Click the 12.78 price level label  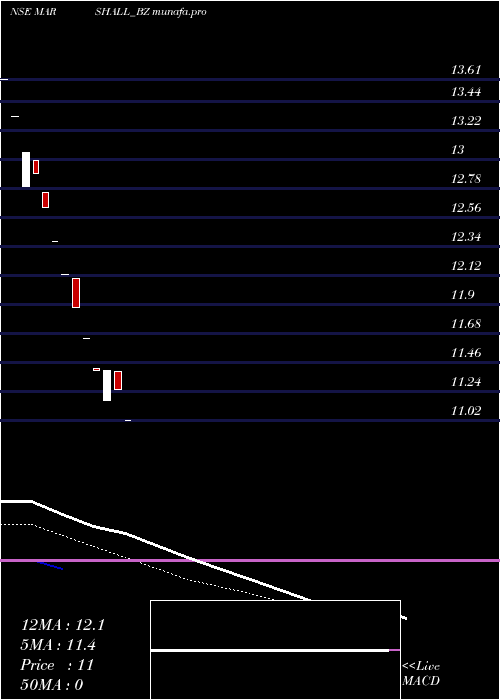point(466,179)
